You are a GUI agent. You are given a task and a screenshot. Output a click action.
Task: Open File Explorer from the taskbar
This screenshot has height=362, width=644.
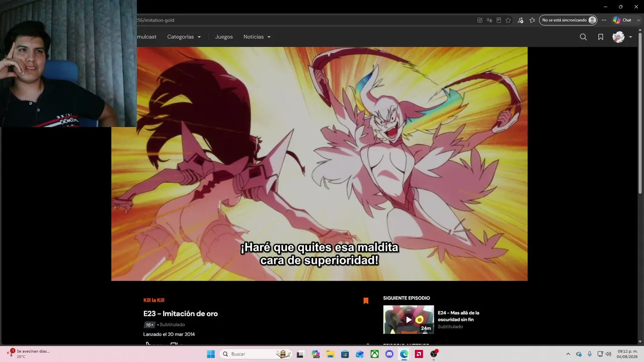click(x=330, y=354)
